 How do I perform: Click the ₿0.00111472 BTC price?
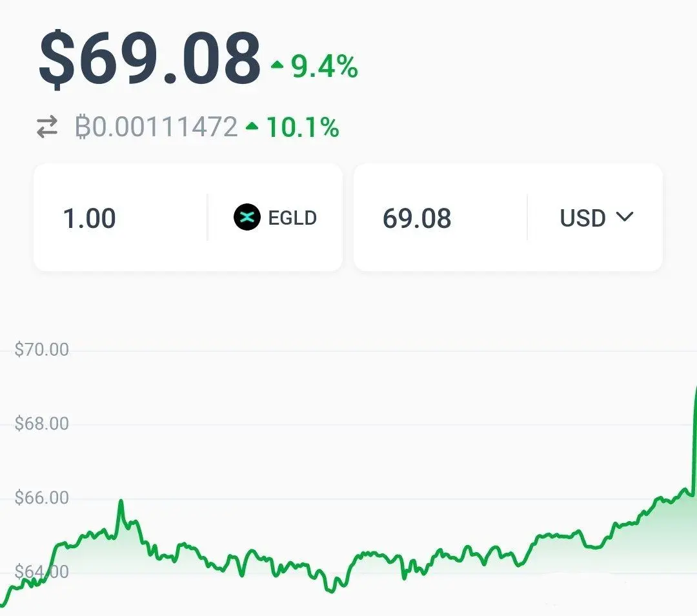(156, 127)
